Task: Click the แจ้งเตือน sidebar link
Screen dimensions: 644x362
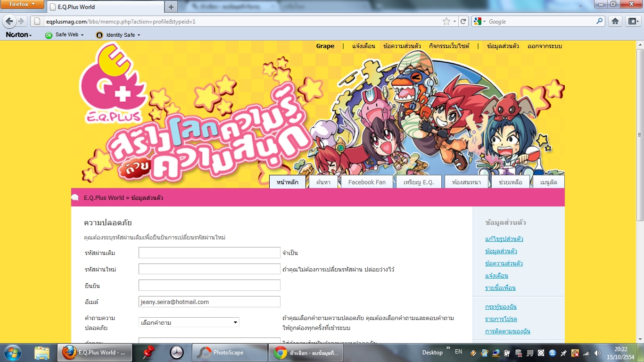Action: click(x=496, y=276)
